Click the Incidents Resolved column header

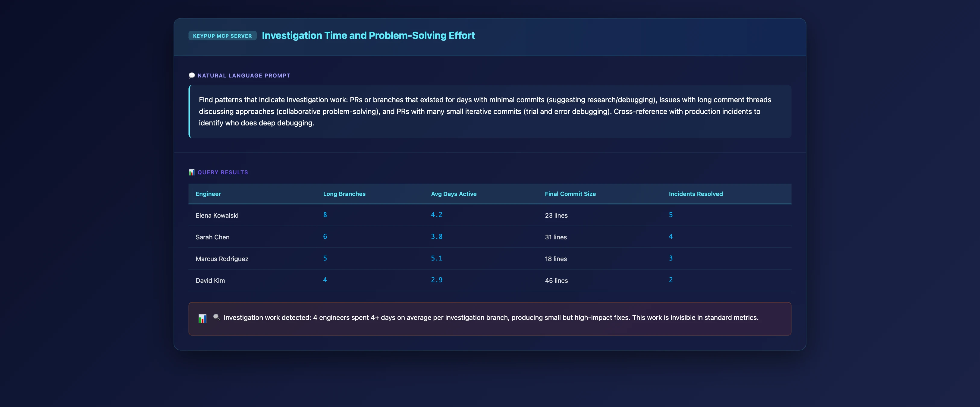point(696,194)
